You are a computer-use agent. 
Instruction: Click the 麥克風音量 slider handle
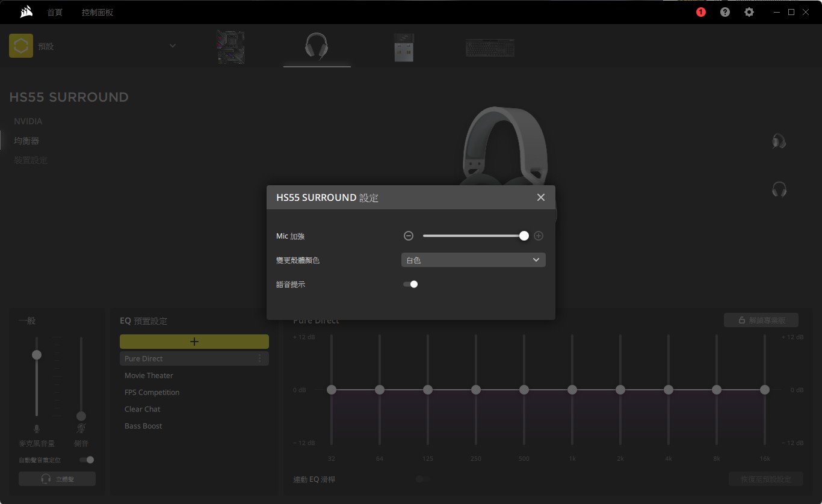[x=37, y=355]
